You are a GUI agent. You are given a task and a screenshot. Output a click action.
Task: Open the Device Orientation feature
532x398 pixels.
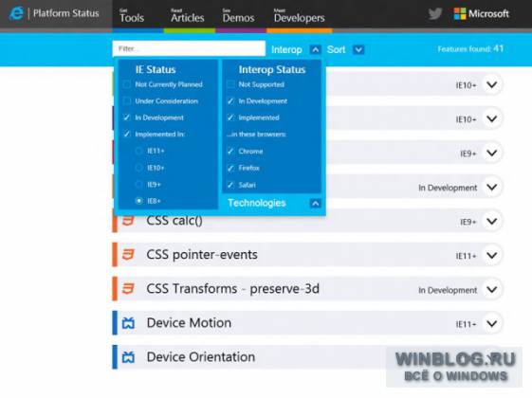pyautogui.click(x=201, y=357)
